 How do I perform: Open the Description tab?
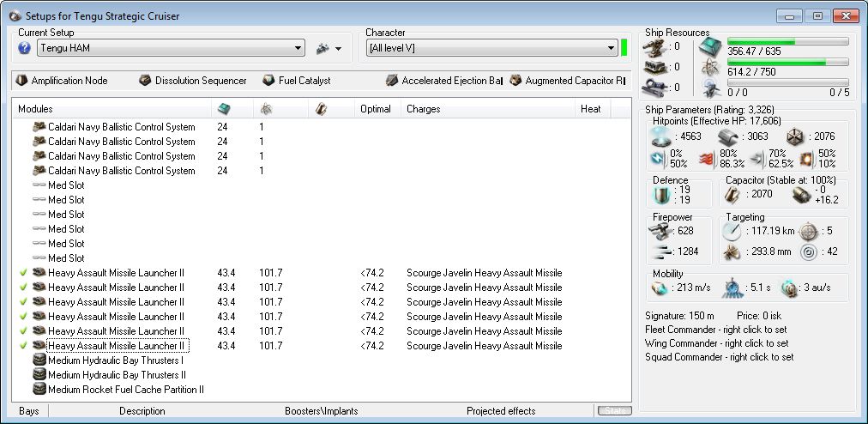coord(142,411)
